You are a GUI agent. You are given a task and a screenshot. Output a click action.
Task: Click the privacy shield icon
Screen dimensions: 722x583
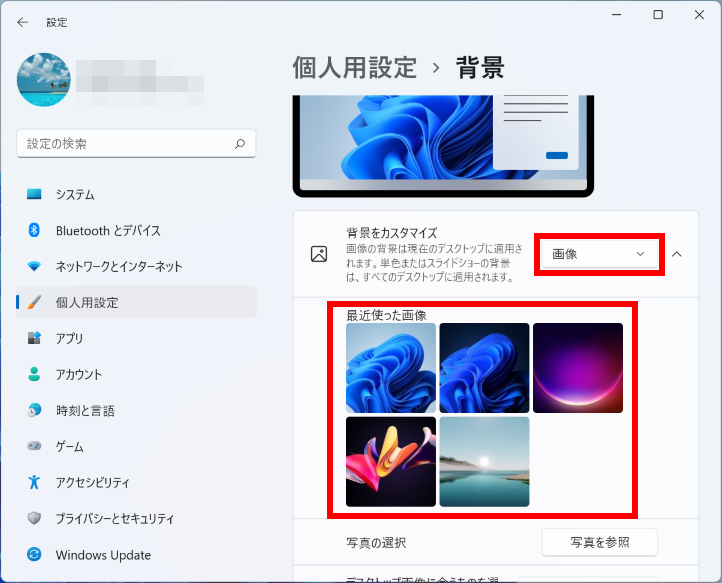[x=34, y=518]
